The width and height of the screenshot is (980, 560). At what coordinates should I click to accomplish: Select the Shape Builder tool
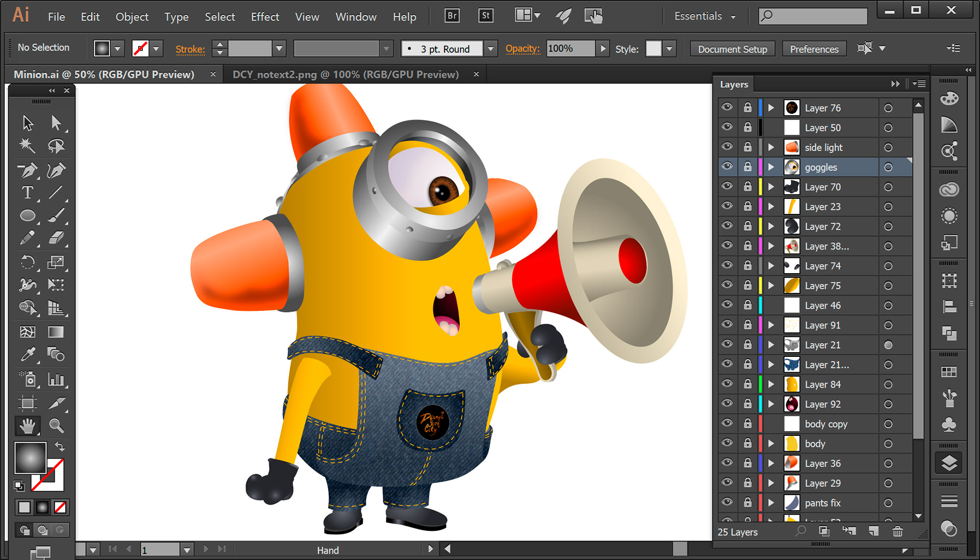[x=28, y=307]
